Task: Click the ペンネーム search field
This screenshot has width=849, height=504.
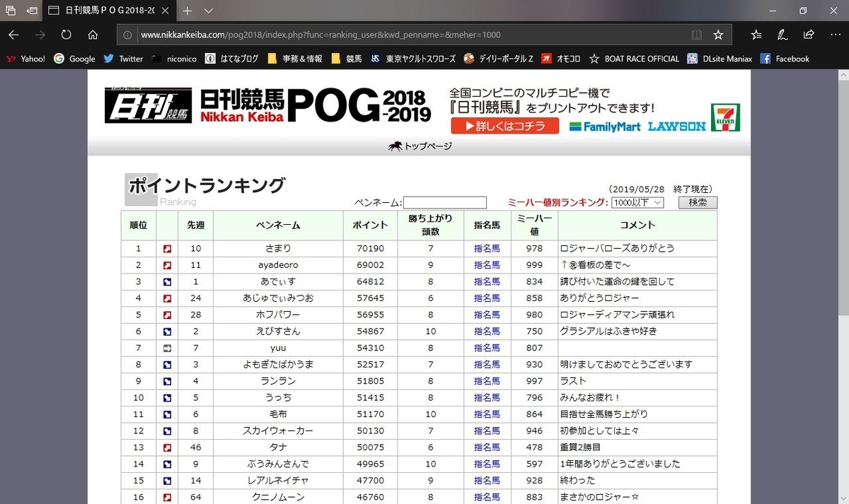Action: 445,203
